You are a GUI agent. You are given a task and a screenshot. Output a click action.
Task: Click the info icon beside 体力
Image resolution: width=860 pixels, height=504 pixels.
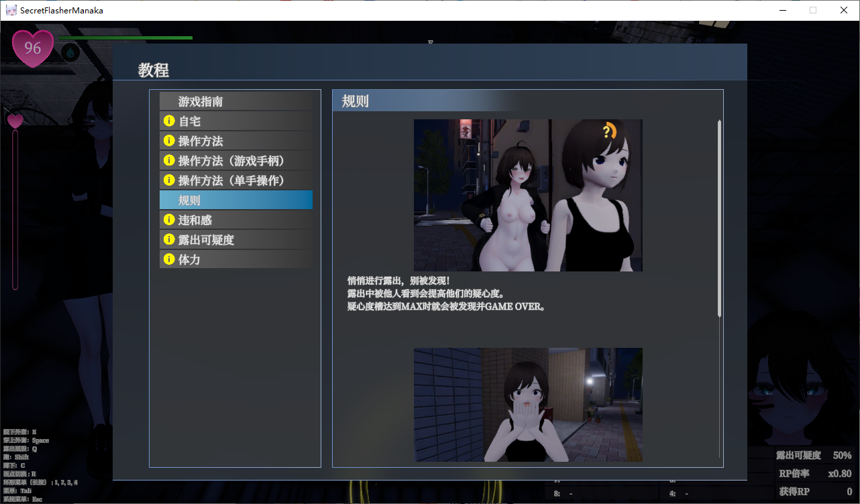(169, 259)
